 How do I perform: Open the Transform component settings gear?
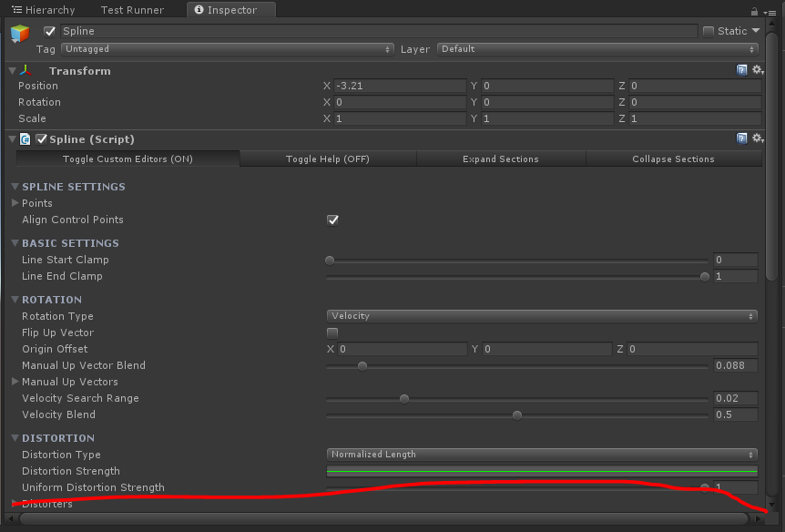pyautogui.click(x=759, y=70)
